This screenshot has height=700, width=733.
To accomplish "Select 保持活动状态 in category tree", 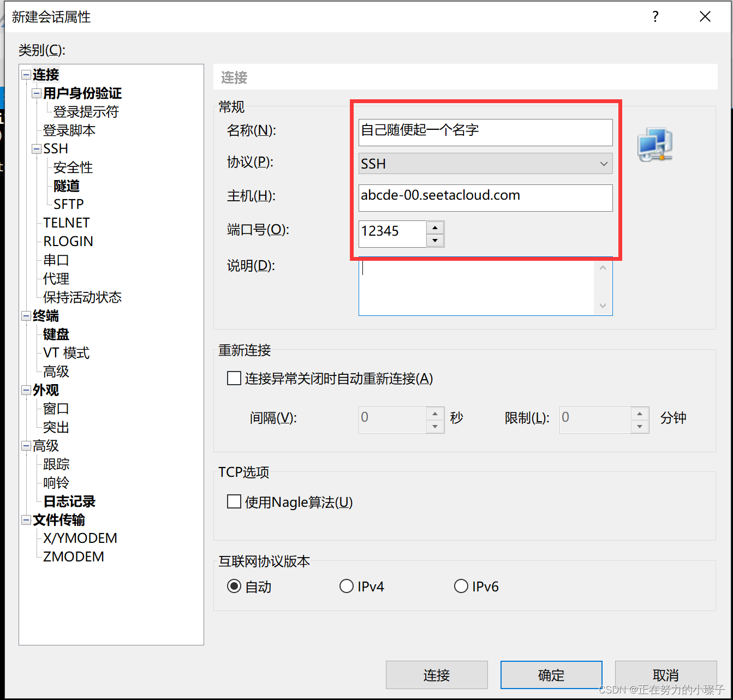I will tap(82, 297).
